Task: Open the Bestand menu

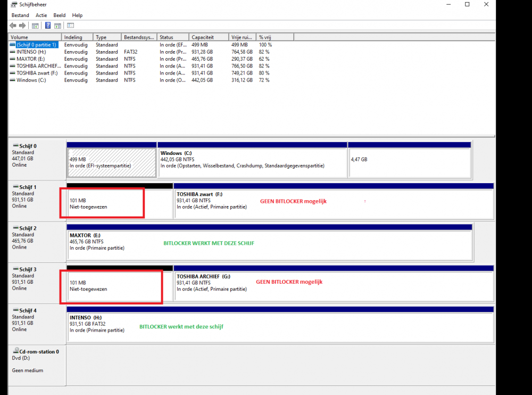Action: (20, 15)
